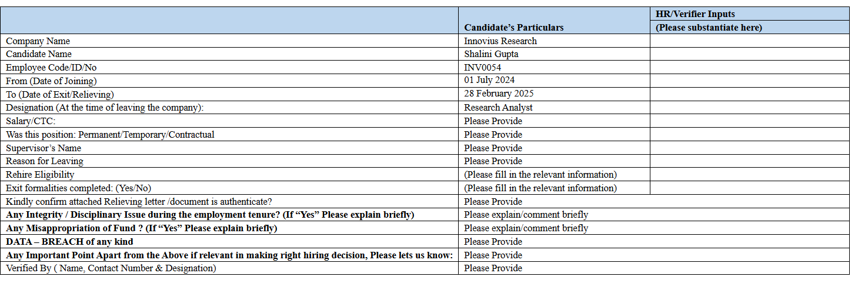Select 'Please Provide' beside Reason for Leaving

click(x=493, y=161)
